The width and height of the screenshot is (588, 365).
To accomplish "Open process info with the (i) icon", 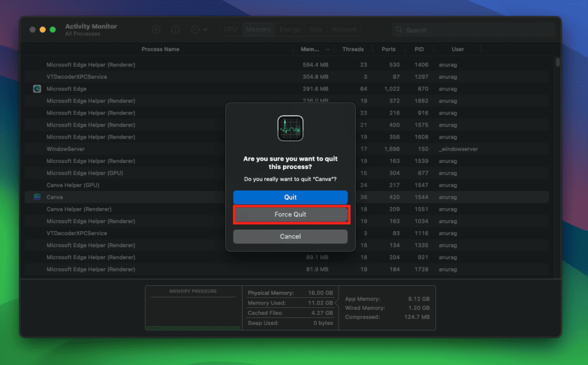I will click(175, 29).
